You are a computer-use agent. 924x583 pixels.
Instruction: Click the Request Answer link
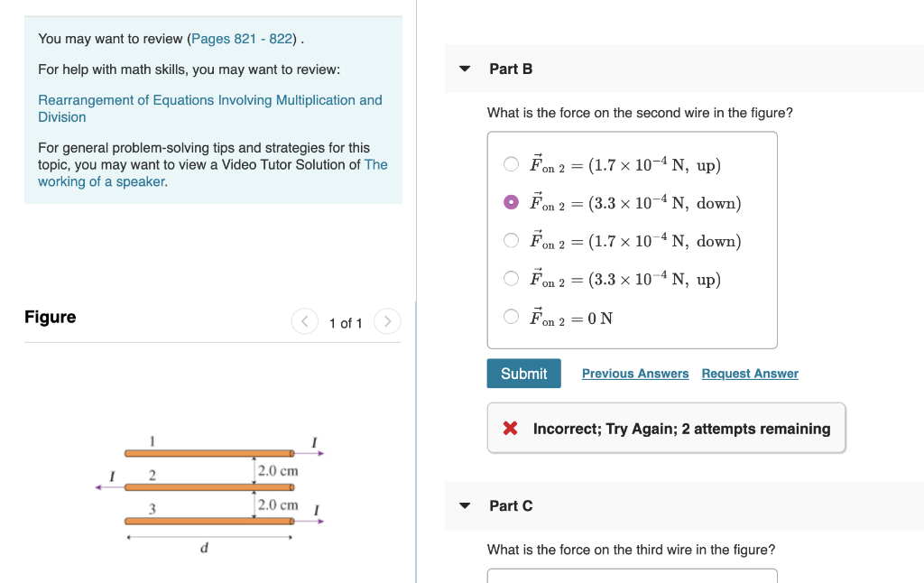750,373
